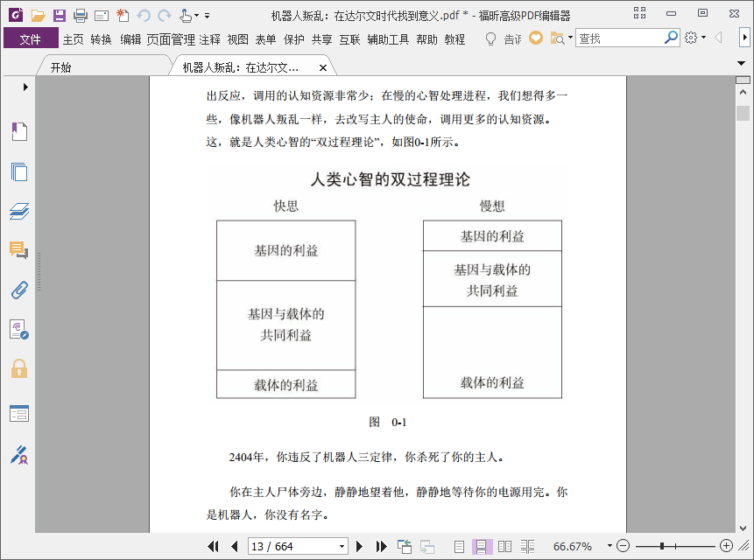Expand the settings gear dropdown arrow
This screenshot has width=754, height=560.
click(703, 38)
